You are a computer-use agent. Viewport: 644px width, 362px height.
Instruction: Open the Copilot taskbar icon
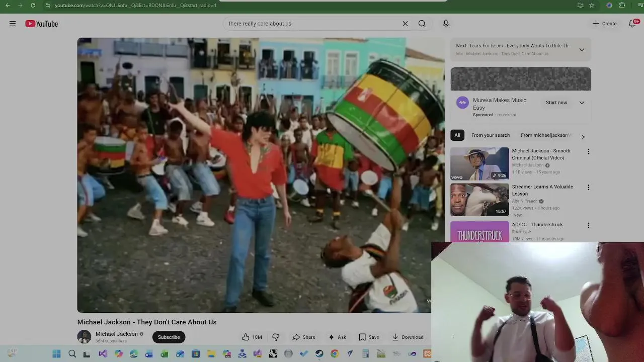pyautogui.click(x=119, y=354)
